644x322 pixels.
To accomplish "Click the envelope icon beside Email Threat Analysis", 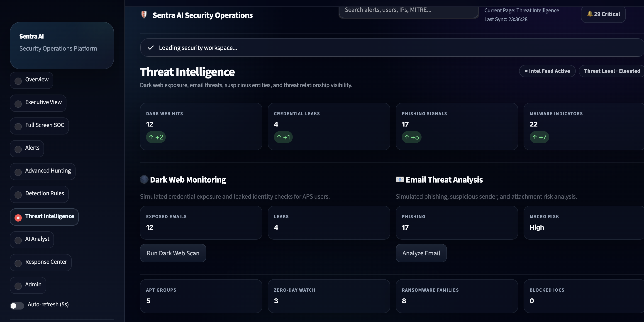I will tap(400, 180).
